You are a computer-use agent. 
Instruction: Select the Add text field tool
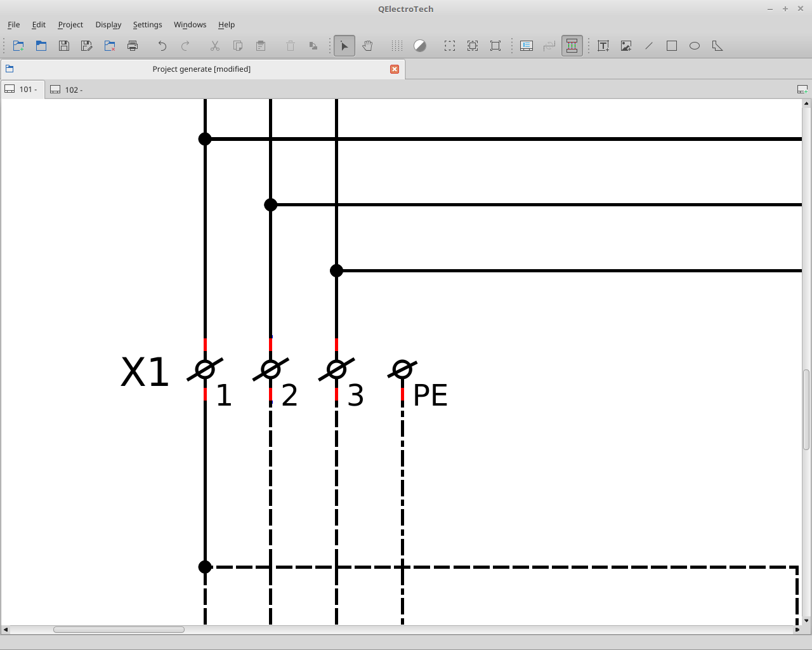(603, 46)
